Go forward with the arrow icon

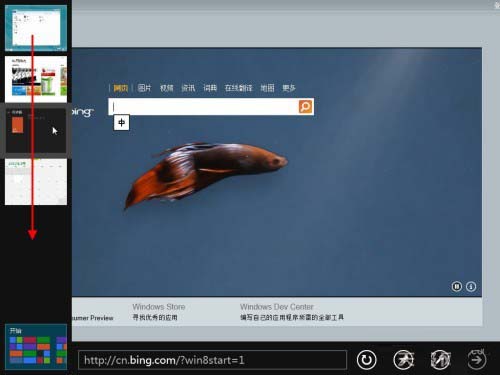click(476, 360)
